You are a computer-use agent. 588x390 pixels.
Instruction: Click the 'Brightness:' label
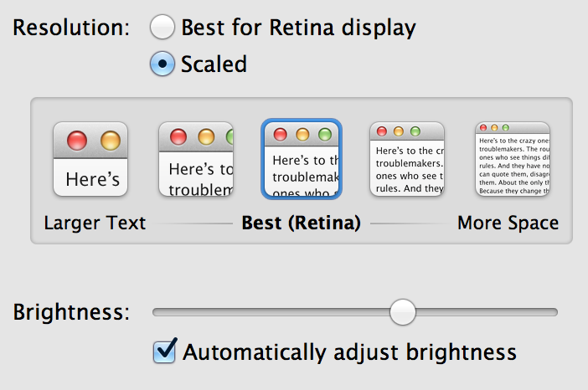click(x=71, y=311)
